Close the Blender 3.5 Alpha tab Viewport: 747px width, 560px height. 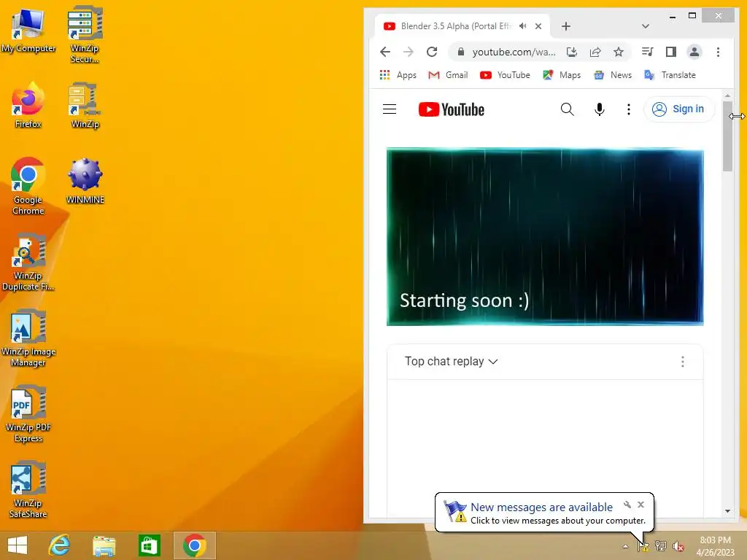tap(538, 26)
